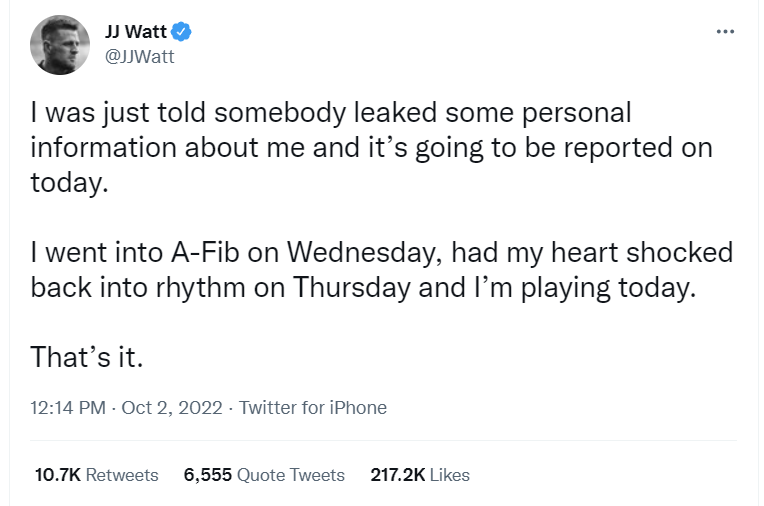Click the blue verified badge
Screen dimensions: 764x506
(x=183, y=32)
